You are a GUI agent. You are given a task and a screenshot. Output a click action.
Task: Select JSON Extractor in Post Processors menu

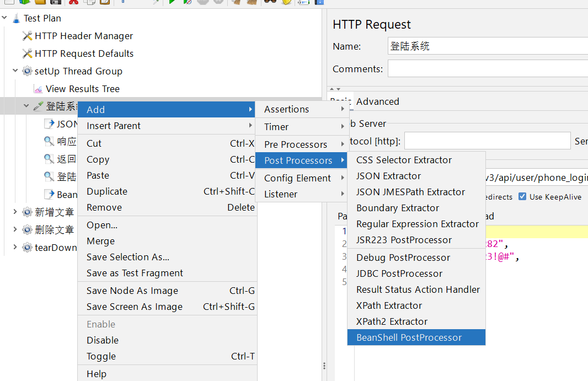click(388, 176)
